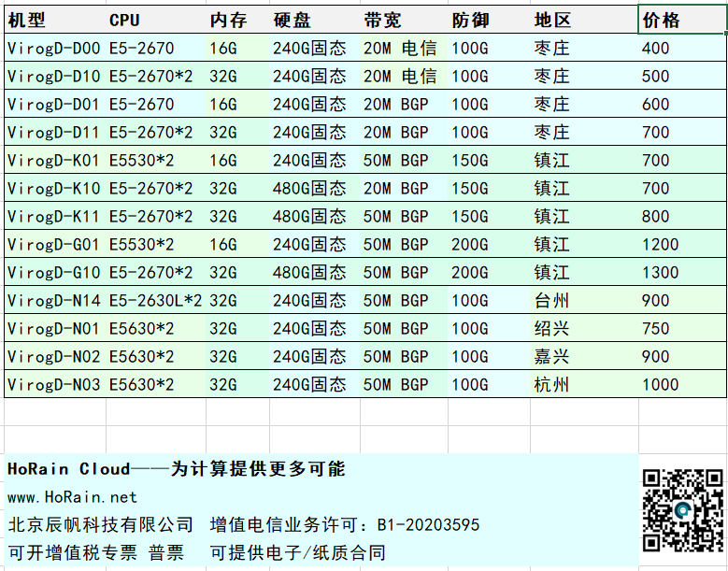Click the VirogD-N02 model cell
Image resolution: width=728 pixels, height=571 pixels.
pyautogui.click(x=55, y=357)
